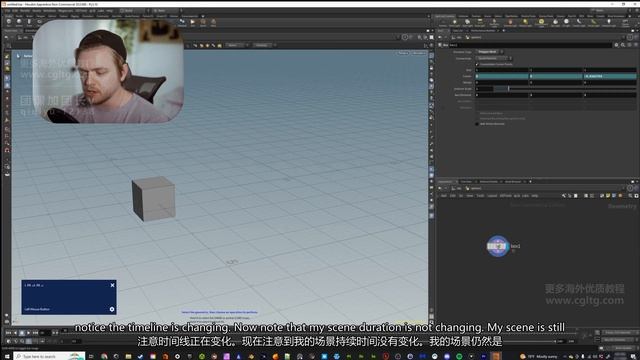Click the Portal Light shelf tool
Viewport: 640px width, 360px height.
pyautogui.click(x=593, y=22)
